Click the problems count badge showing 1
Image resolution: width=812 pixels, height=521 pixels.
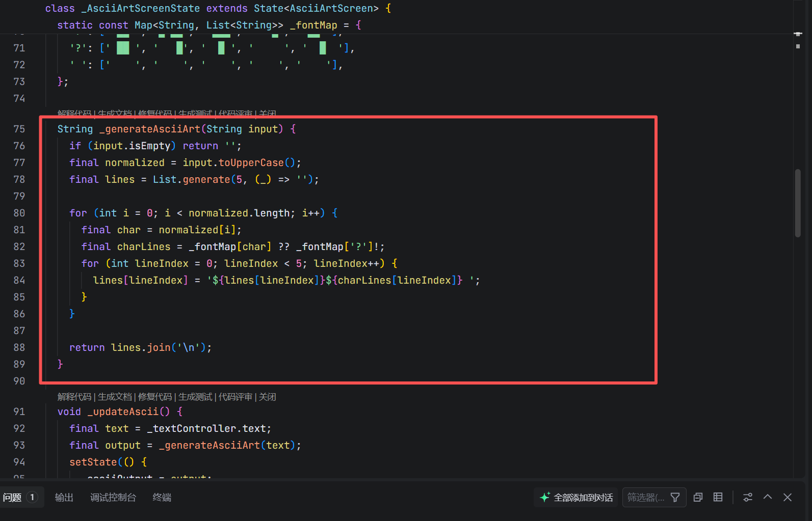click(x=32, y=497)
